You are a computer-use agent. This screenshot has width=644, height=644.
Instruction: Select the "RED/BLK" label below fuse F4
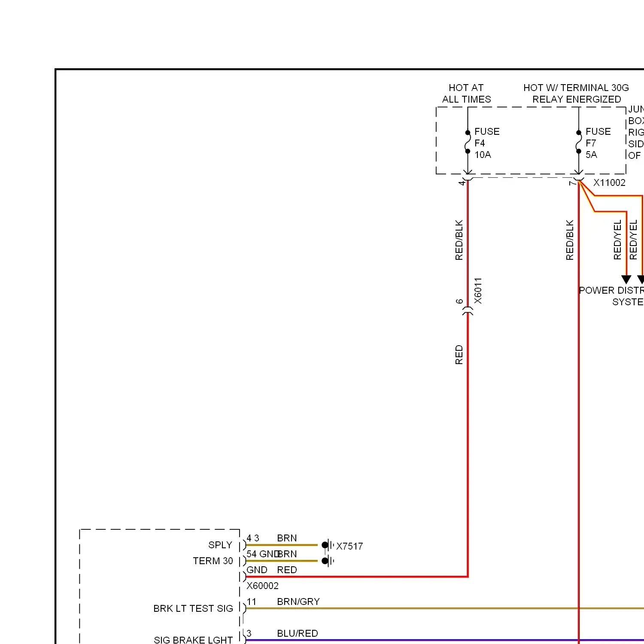459,240
